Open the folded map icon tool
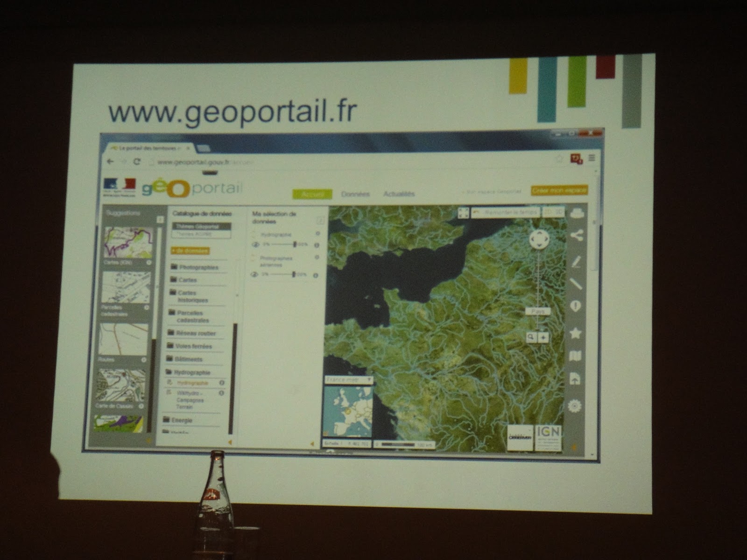Screen dimensions: 747x560 pos(576,357)
